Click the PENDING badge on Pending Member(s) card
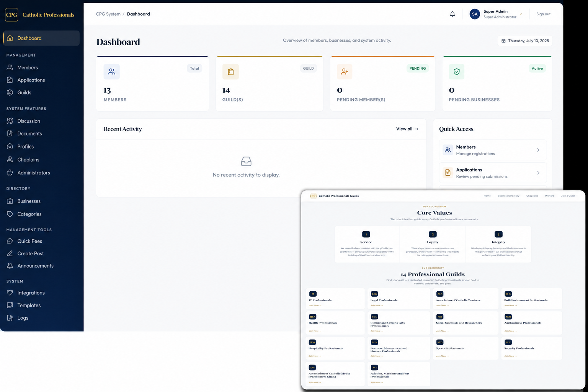 (x=417, y=69)
